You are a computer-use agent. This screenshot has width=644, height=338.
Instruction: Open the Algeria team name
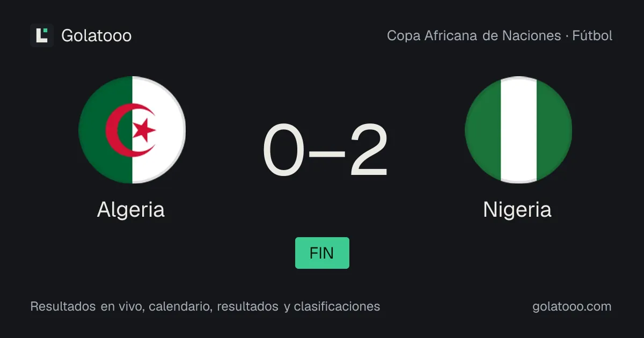click(131, 209)
